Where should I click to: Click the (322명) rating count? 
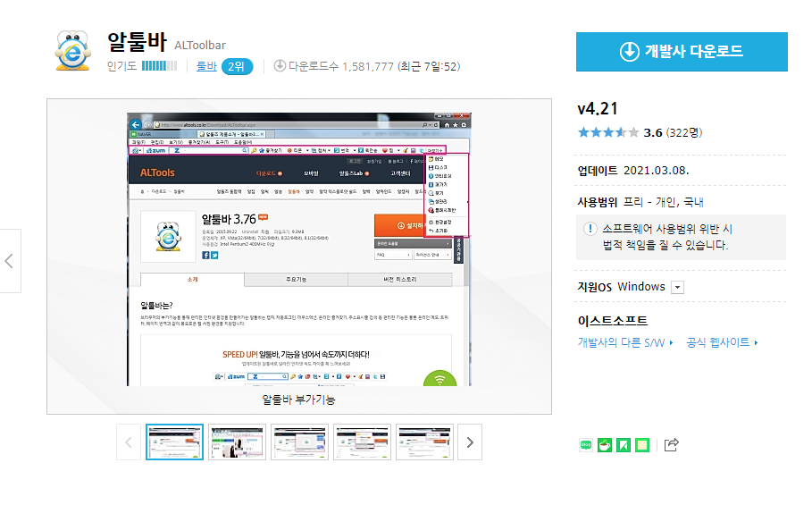(x=684, y=132)
